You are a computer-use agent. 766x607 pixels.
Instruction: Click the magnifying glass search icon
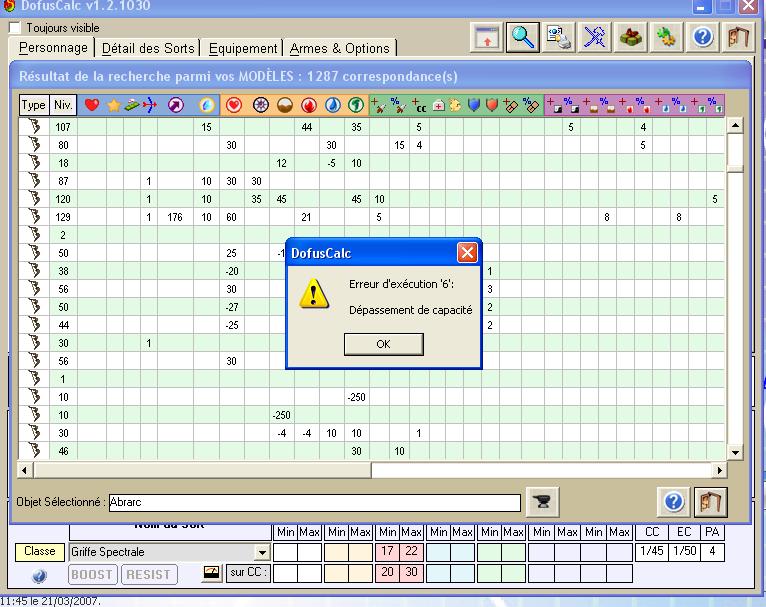click(x=522, y=37)
